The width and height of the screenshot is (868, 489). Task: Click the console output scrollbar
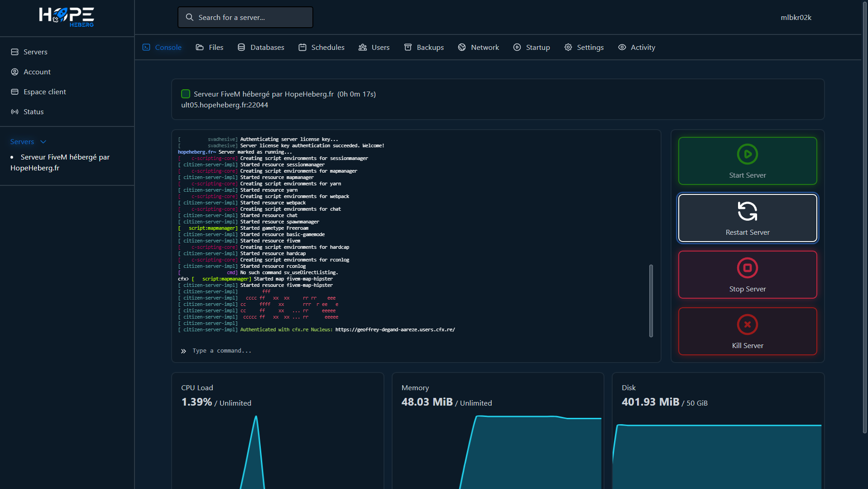tap(651, 300)
